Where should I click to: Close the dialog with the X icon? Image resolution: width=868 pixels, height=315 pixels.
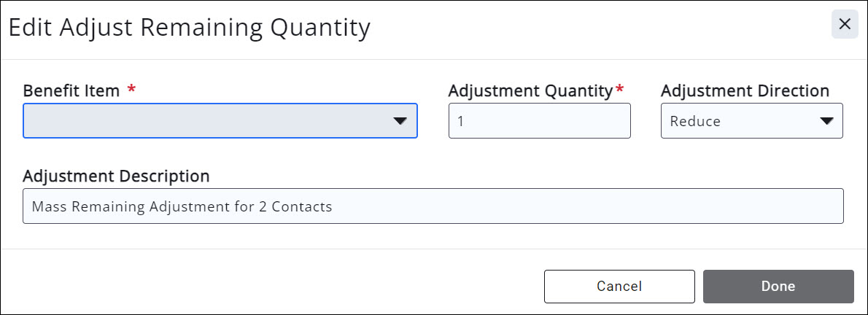click(845, 24)
